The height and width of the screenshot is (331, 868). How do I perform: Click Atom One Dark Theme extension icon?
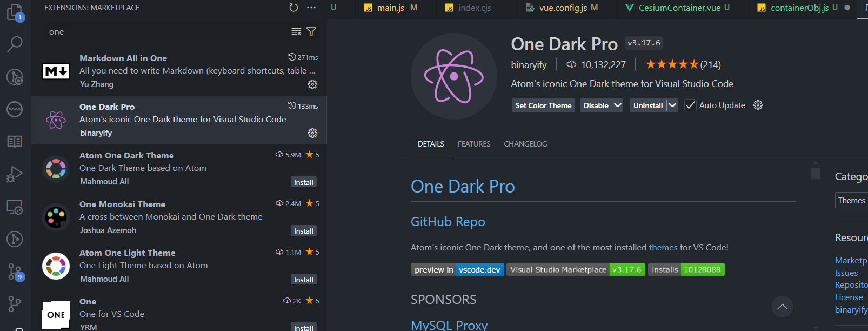pos(56,169)
